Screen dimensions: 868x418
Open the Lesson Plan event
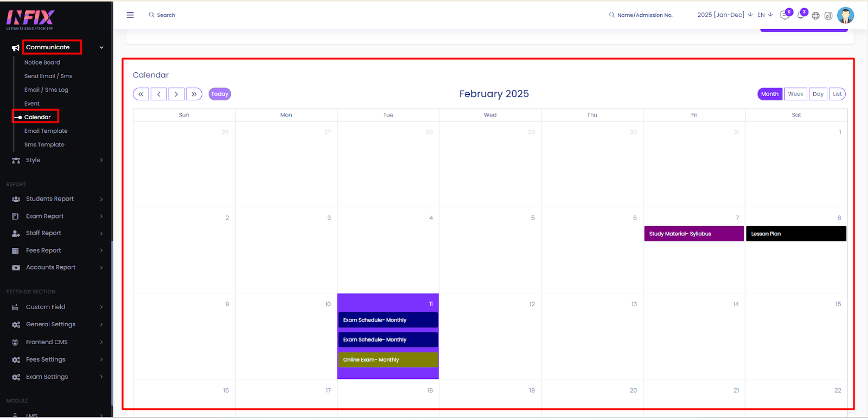tap(796, 234)
